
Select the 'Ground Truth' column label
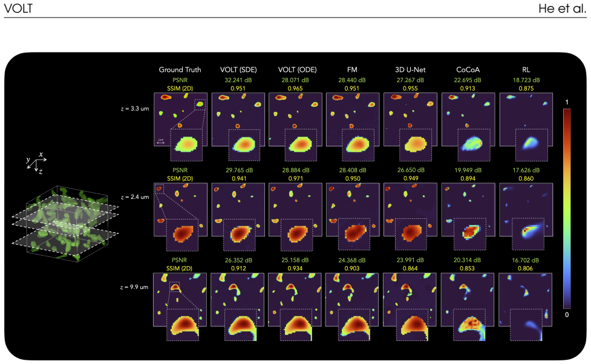[180, 70]
